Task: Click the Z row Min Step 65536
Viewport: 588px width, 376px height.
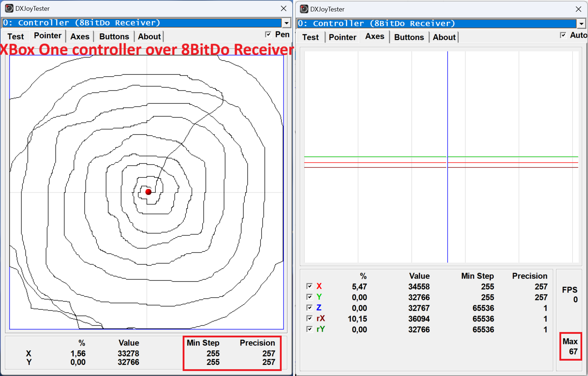Action: [483, 308]
